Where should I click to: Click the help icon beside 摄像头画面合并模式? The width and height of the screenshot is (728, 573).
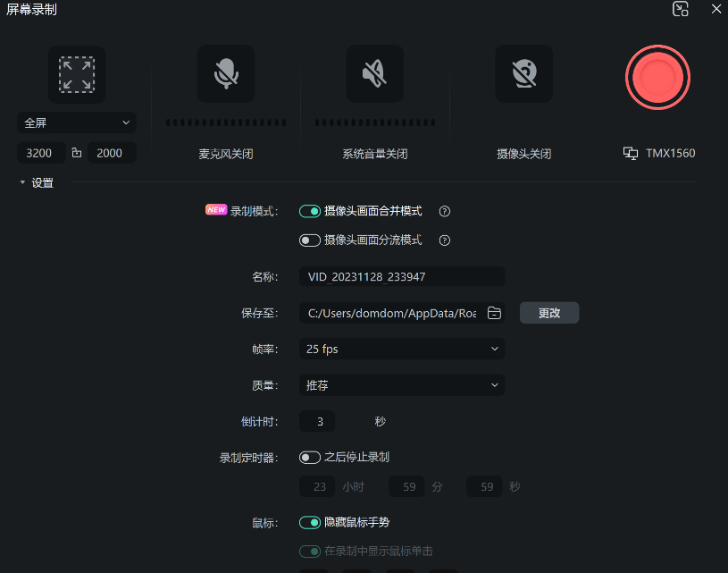tap(444, 211)
